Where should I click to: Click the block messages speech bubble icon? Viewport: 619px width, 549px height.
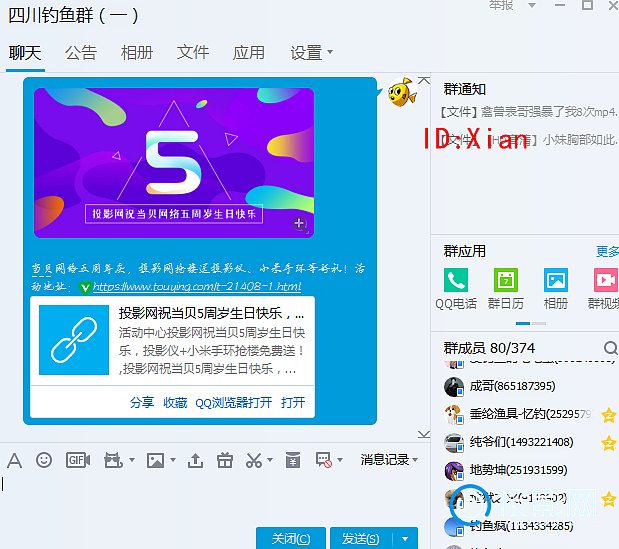(x=324, y=460)
